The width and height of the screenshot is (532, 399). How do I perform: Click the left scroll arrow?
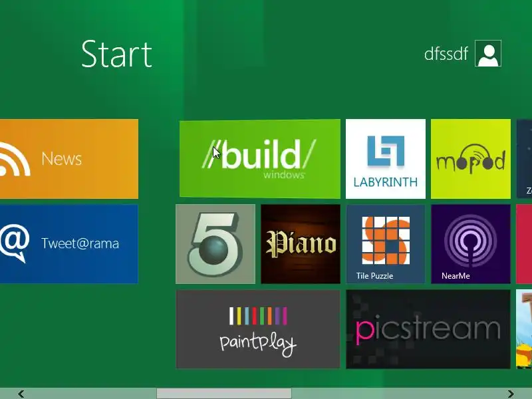(21, 394)
